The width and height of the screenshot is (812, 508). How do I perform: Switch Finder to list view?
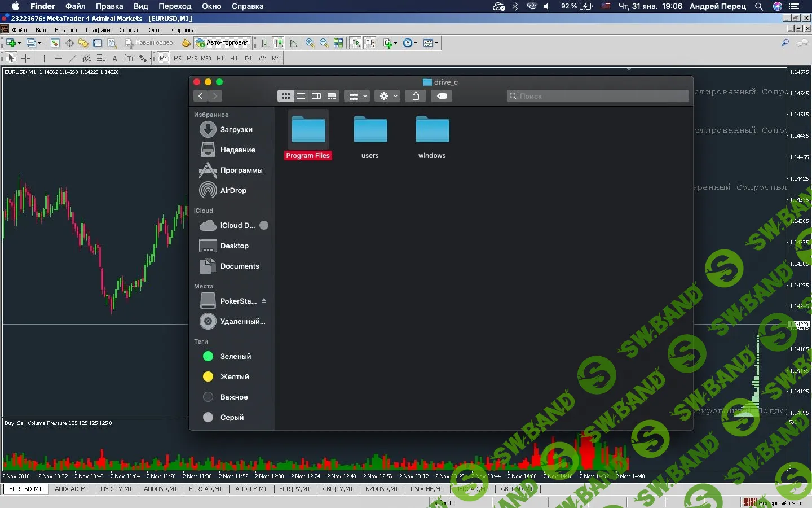301,96
